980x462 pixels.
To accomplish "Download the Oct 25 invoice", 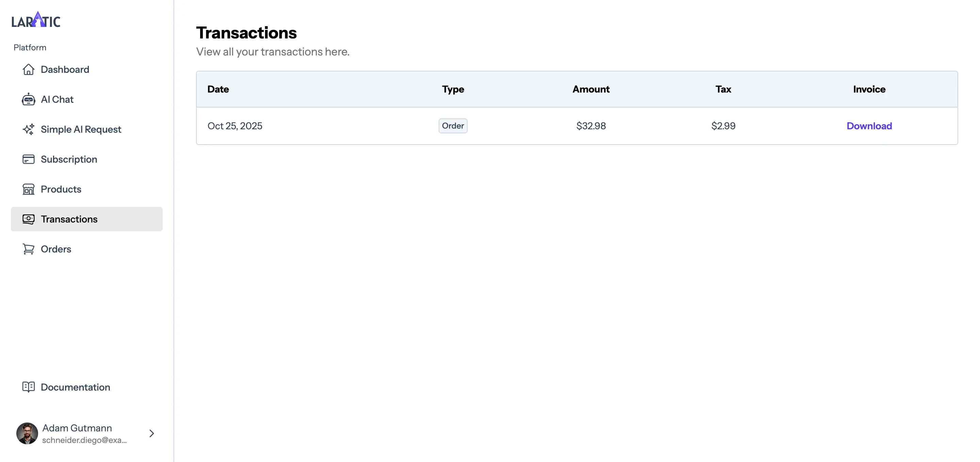I will pos(869,126).
